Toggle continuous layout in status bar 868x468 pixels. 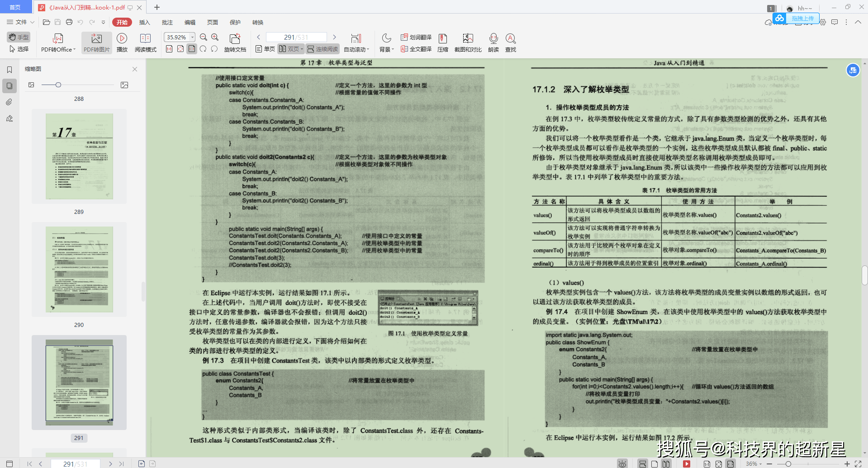click(643, 464)
